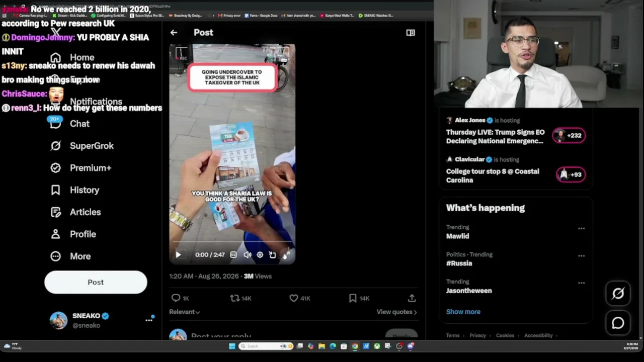644x362 pixels.
Task: Open Chat in the sidebar
Action: [x=70, y=124]
